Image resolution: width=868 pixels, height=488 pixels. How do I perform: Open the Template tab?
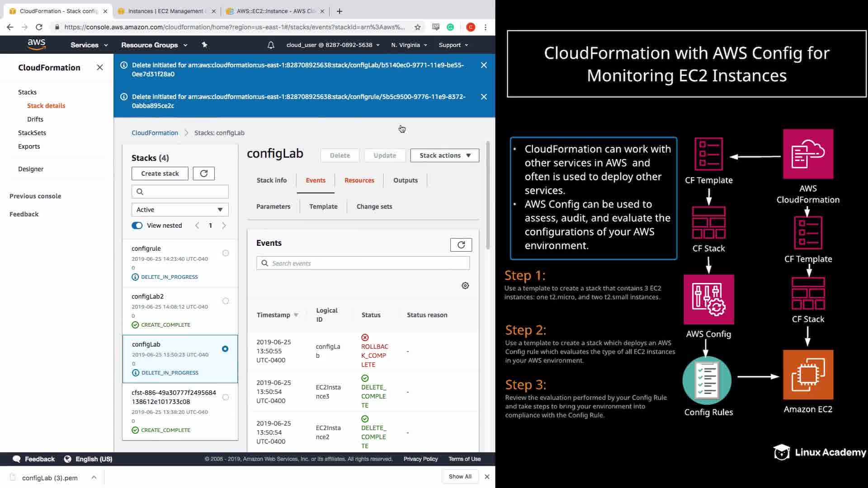(x=323, y=206)
